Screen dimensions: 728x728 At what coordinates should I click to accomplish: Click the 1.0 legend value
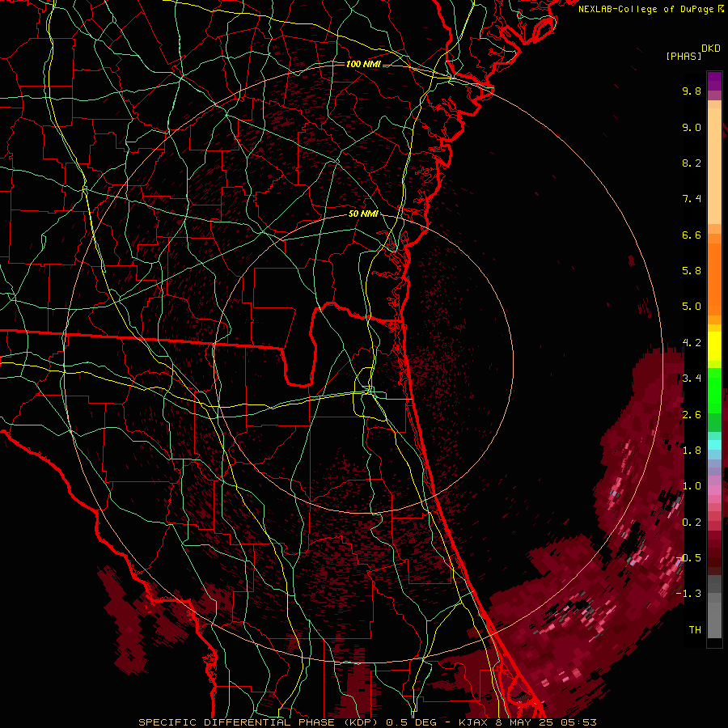tap(692, 486)
